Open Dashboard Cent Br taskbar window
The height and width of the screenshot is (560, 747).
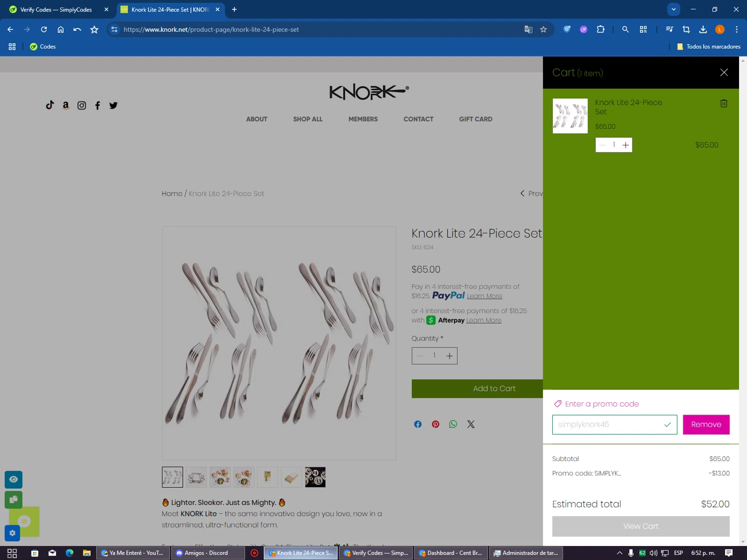451,553
